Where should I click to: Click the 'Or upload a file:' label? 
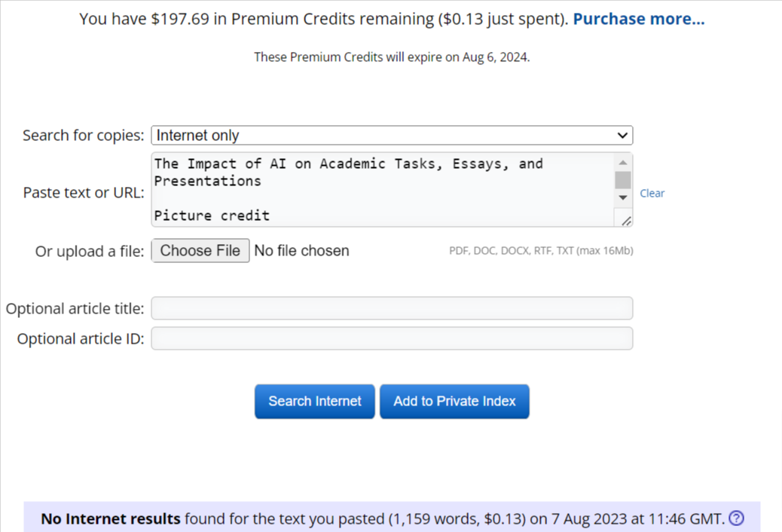[90, 252]
